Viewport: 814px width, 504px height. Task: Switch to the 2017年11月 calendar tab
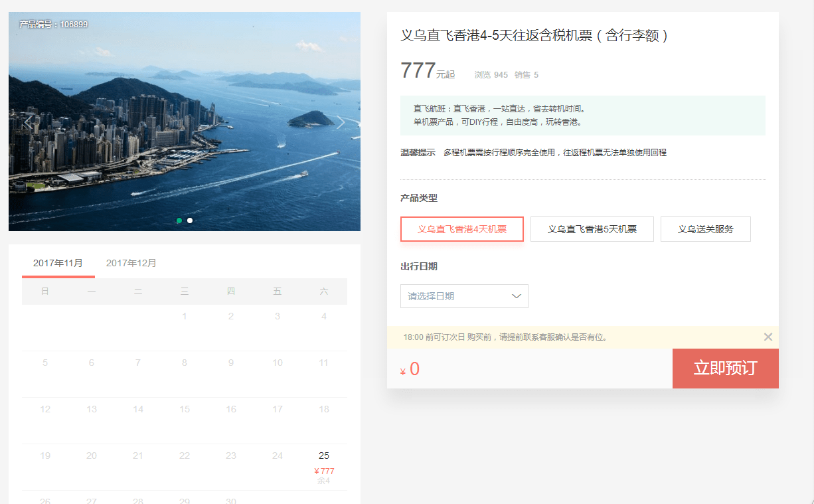pyautogui.click(x=58, y=263)
